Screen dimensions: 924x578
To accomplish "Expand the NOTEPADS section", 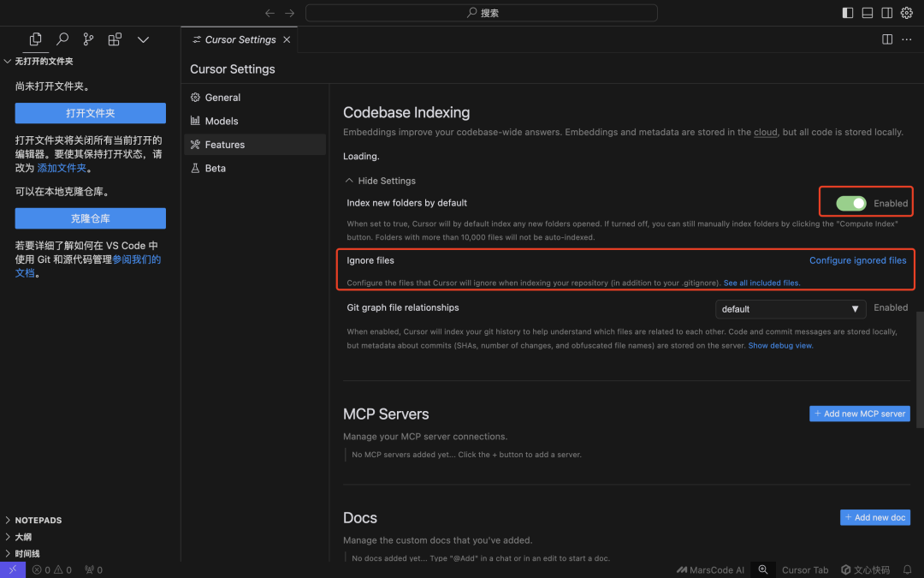I will (38, 521).
